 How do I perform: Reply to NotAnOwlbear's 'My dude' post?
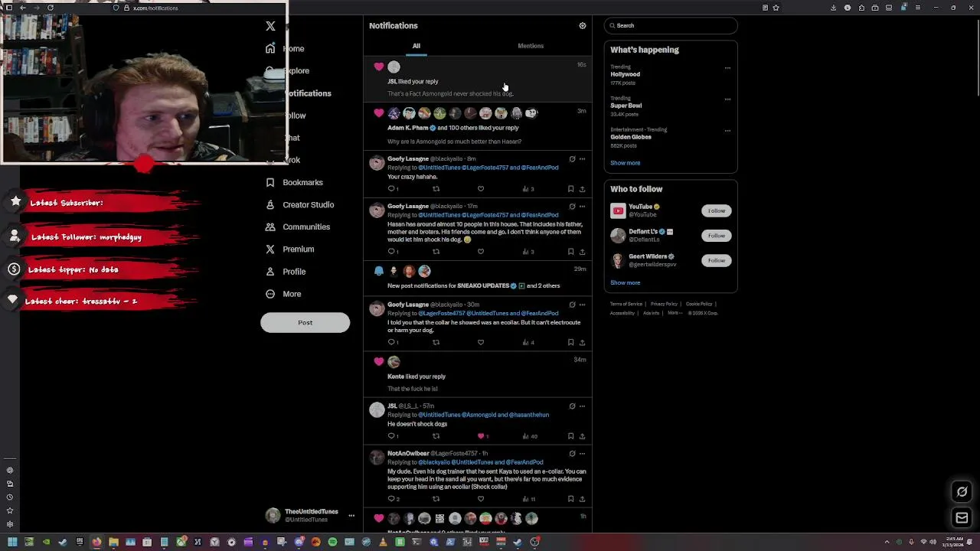tap(392, 499)
